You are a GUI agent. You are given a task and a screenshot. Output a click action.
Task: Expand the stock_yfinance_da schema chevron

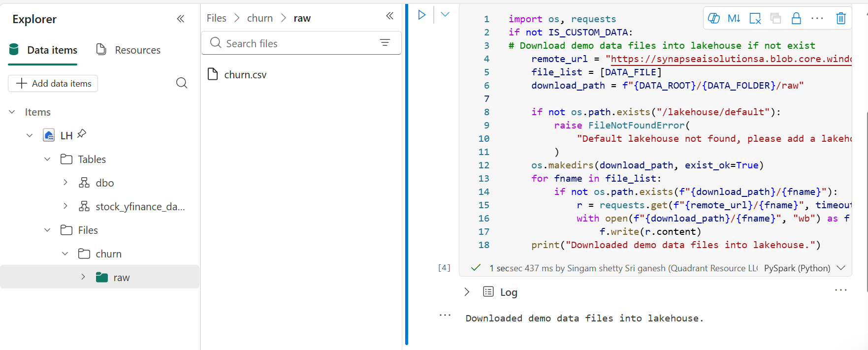pos(65,206)
